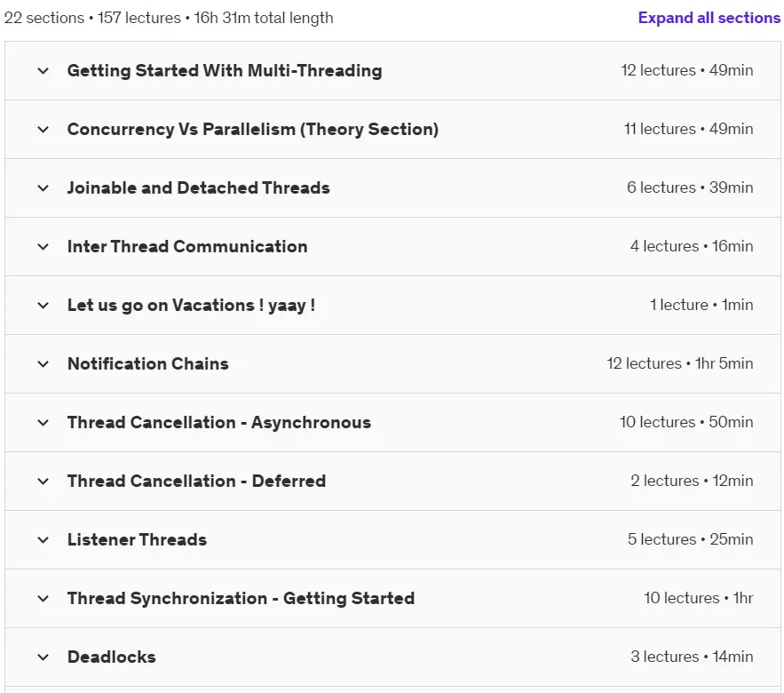The height and width of the screenshot is (693, 784).
Task: Expand Thread Cancellation - Asynchronous chevron
Action: pyautogui.click(x=43, y=423)
